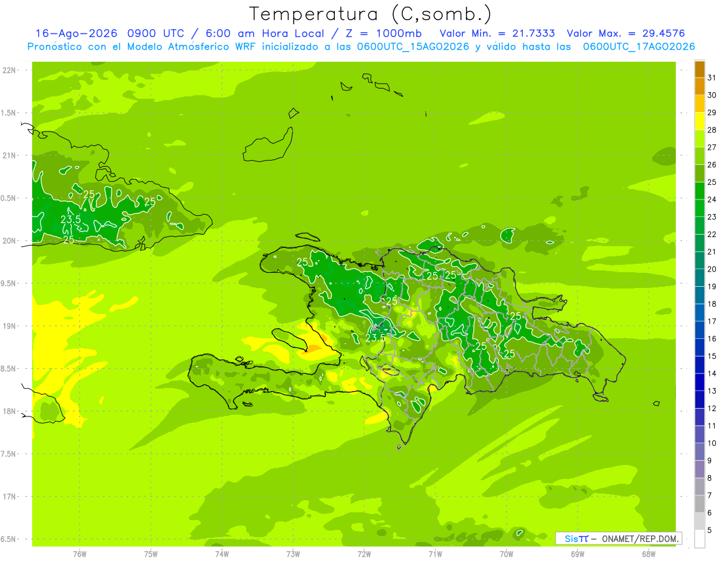Screen dimensions: 728x562
Task: Click the '12' value on the color legend
Action: [x=712, y=409]
